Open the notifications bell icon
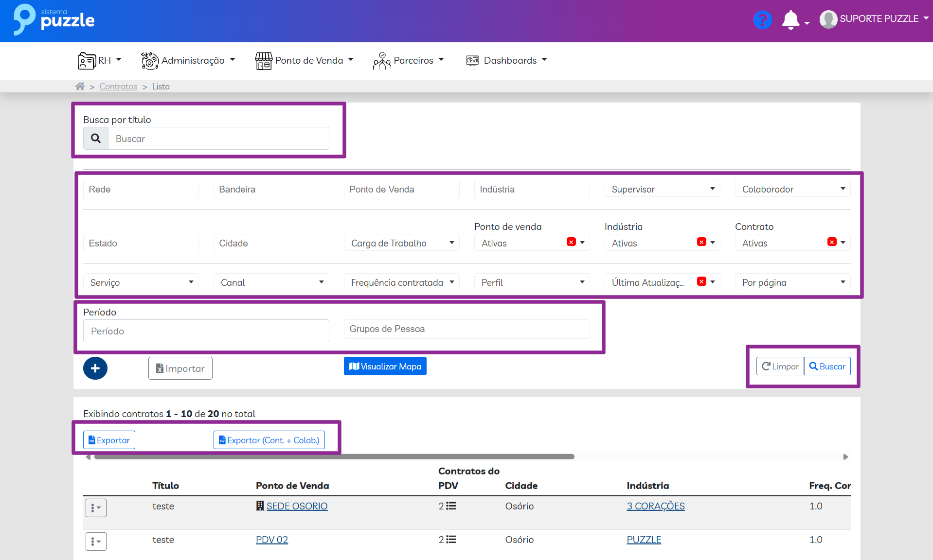The height and width of the screenshot is (560, 933). coord(790,20)
